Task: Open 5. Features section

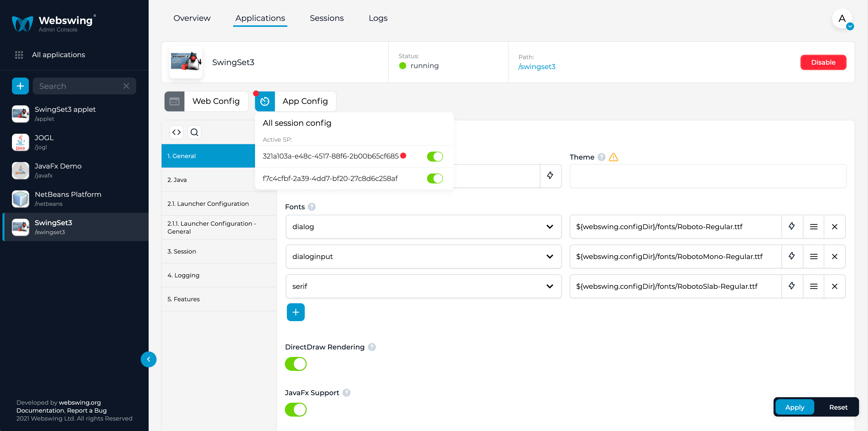Action: pyautogui.click(x=219, y=299)
